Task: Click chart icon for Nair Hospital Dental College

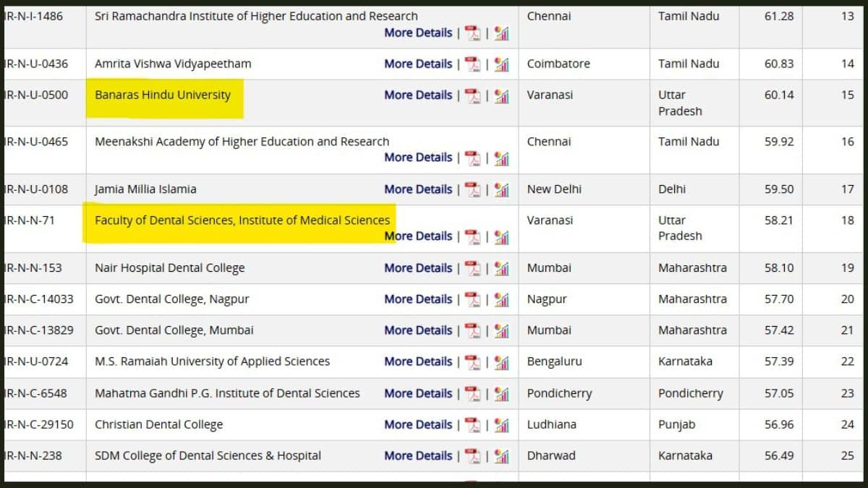Action: (501, 268)
